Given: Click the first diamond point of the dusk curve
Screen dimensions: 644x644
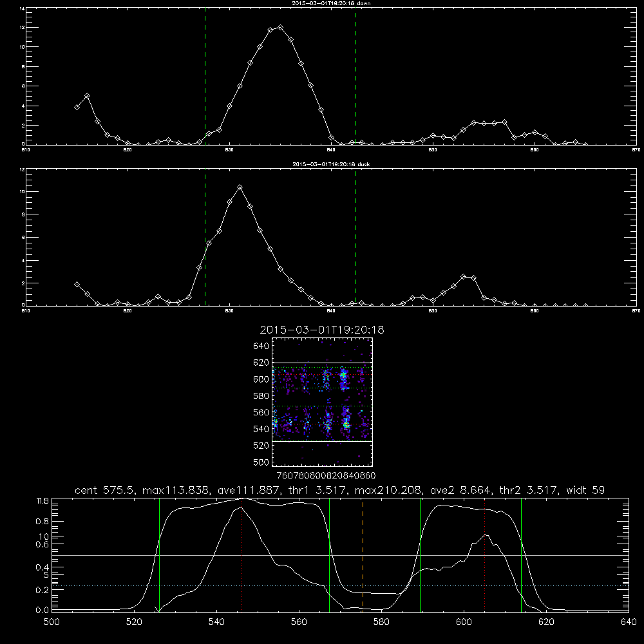Looking at the screenshot, I should [77, 284].
